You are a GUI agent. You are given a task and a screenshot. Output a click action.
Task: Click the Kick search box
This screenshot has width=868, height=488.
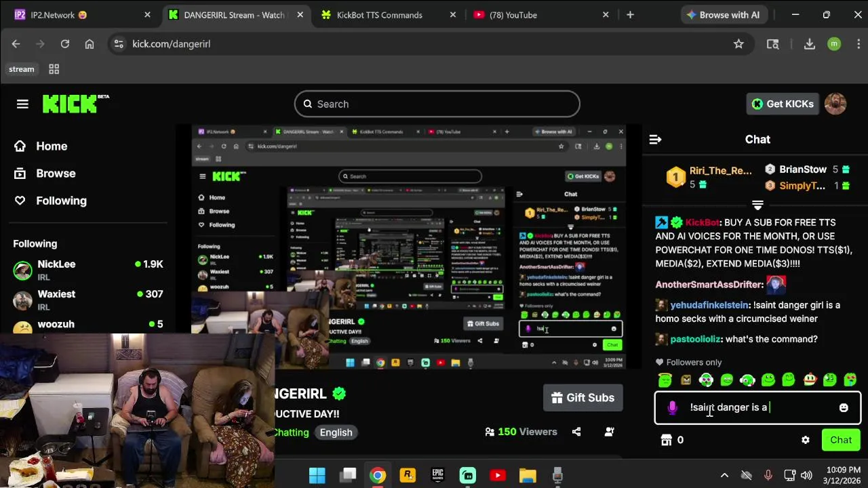(x=437, y=104)
